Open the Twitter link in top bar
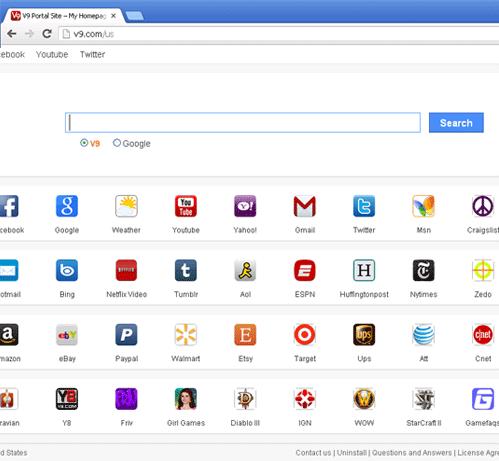Viewport: 499px width, 461px height. (x=92, y=54)
